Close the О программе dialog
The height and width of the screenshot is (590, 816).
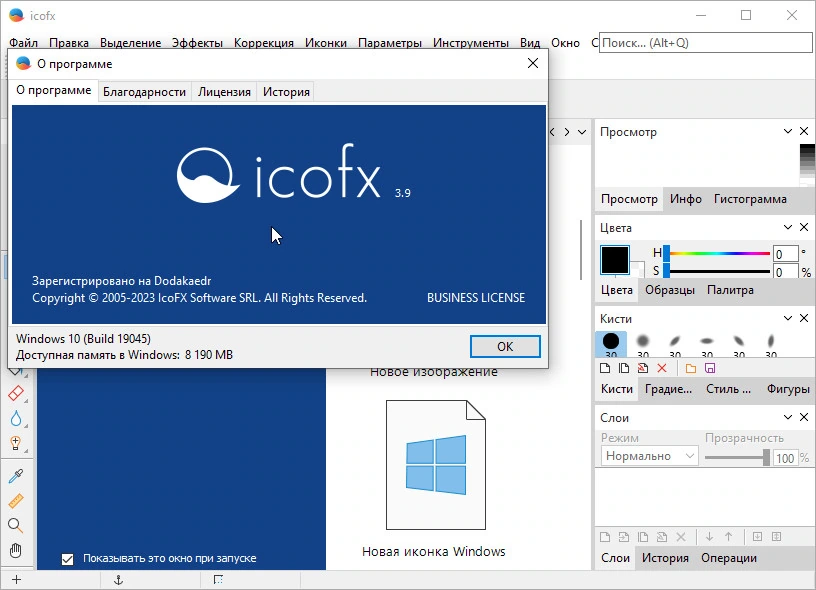[x=533, y=63]
